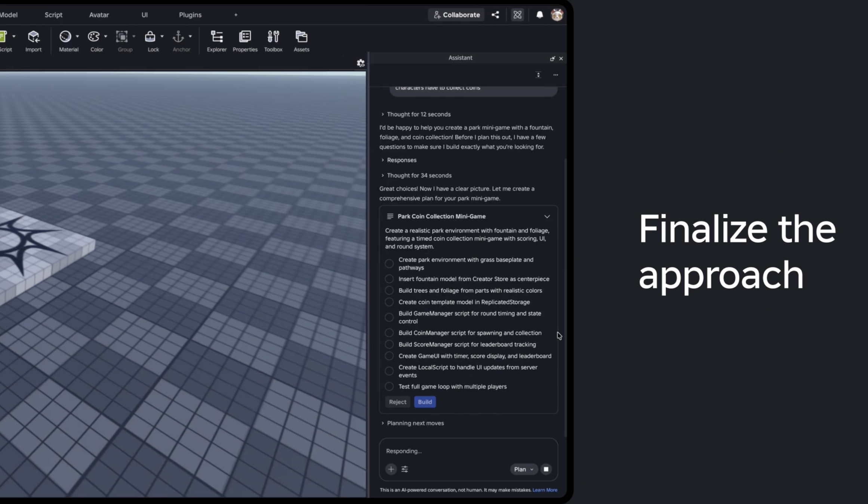Click the add attachment plus icon

[391, 470]
